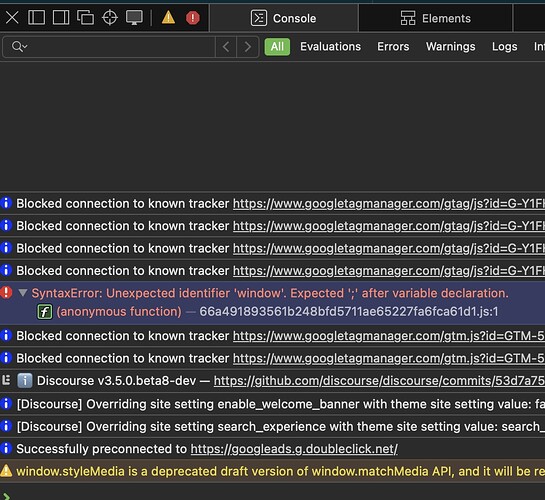The height and width of the screenshot is (500, 545).
Task: Collapse the SyntaxError disclosure triangle
Action: (x=23, y=293)
